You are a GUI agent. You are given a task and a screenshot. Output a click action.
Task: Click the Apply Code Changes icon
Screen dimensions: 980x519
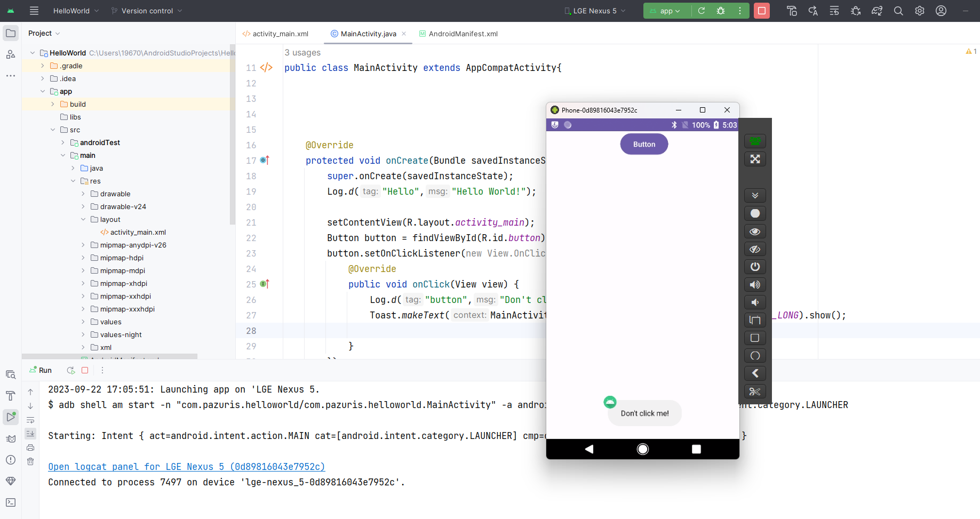coord(834,11)
